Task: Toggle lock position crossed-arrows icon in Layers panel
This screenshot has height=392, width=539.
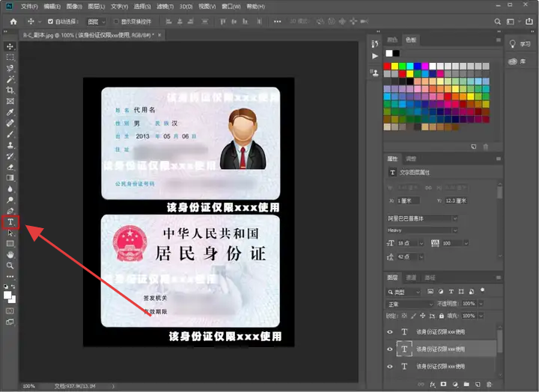Action: pyautogui.click(x=422, y=316)
